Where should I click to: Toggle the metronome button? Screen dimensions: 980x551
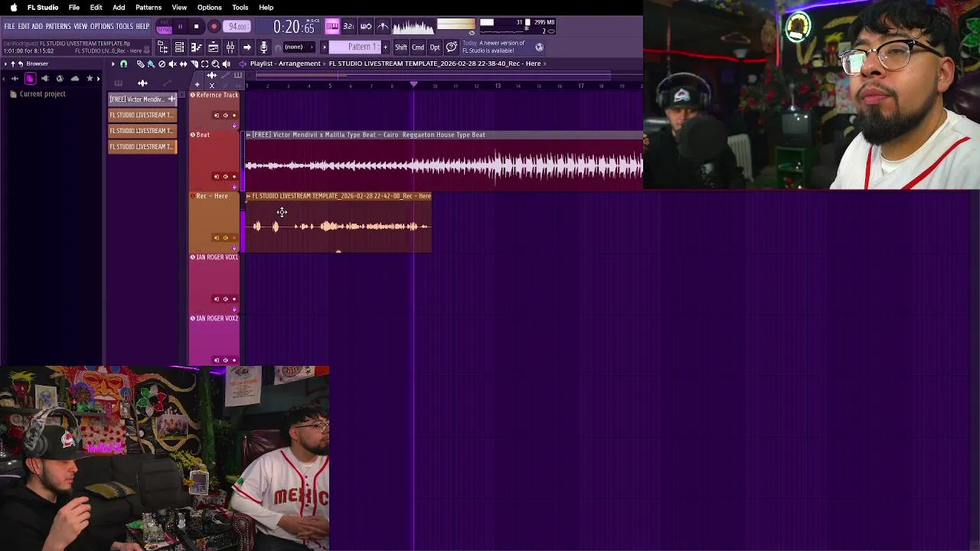coord(383,26)
